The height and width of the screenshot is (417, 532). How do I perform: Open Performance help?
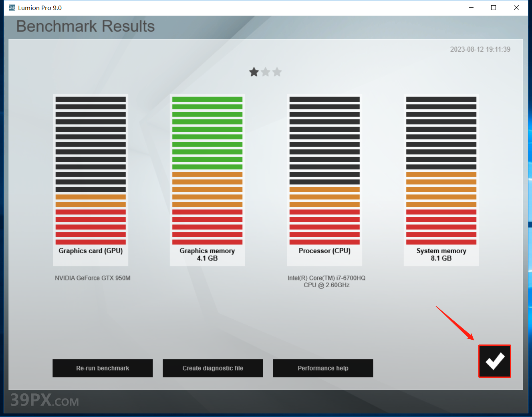click(x=323, y=368)
